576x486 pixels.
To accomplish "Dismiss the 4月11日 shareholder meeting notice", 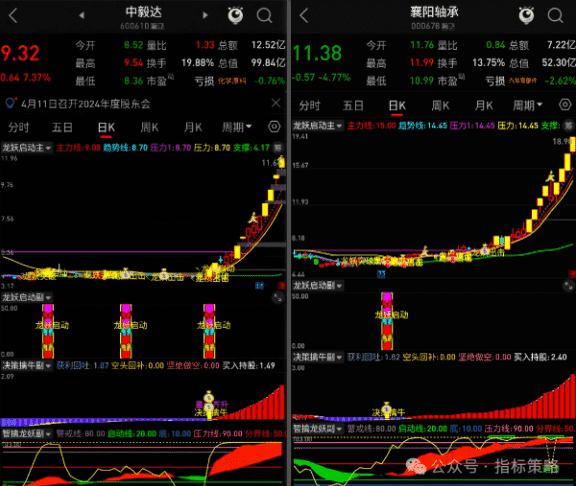I will [276, 103].
